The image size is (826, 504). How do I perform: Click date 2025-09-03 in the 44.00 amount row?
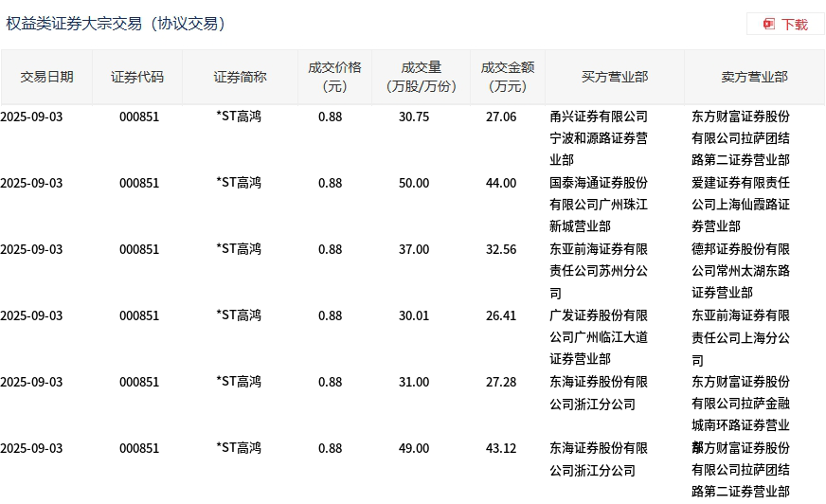tap(31, 183)
